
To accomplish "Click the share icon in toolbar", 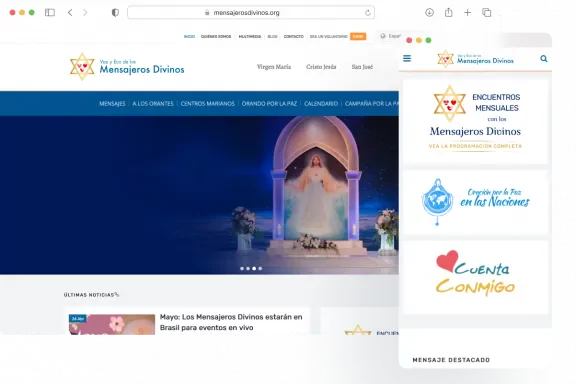I will coord(449,12).
